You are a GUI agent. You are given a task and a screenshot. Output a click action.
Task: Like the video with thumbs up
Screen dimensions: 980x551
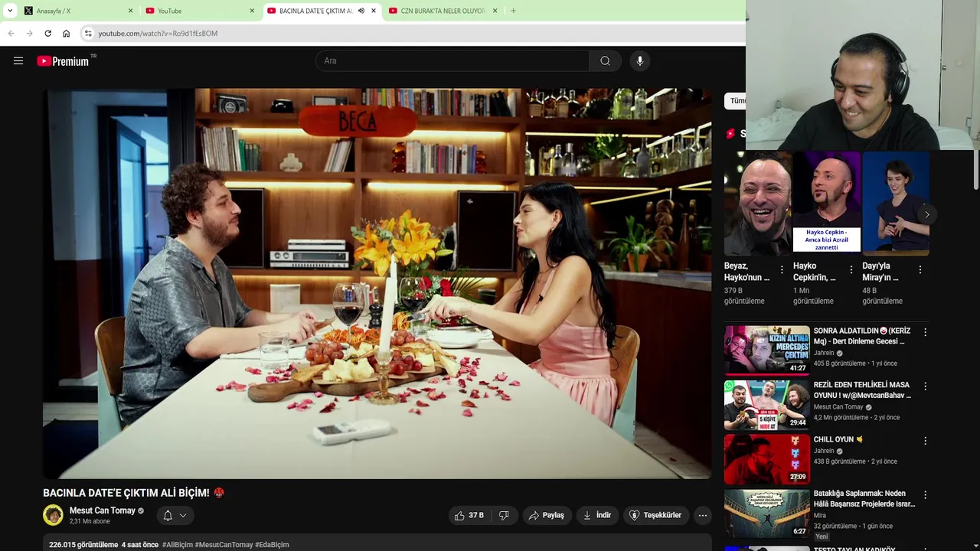[x=469, y=516]
